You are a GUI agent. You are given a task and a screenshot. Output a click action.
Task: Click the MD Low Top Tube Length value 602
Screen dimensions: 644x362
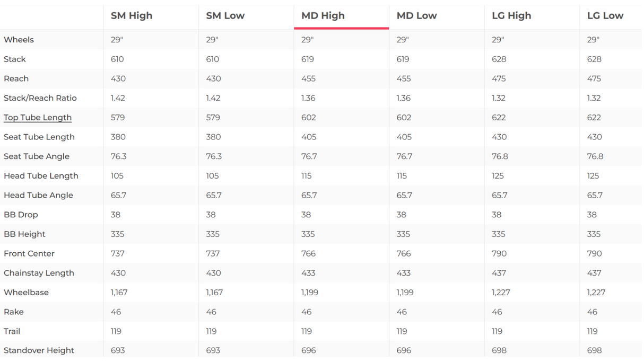click(404, 118)
